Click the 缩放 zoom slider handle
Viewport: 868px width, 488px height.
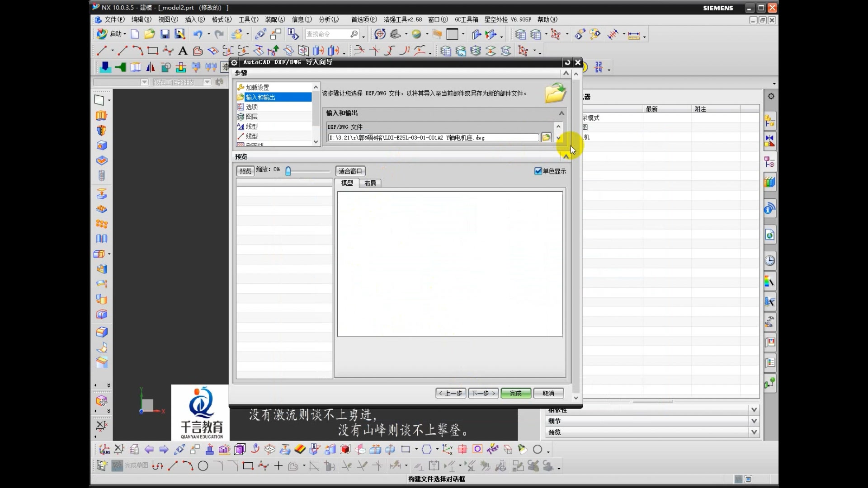[x=288, y=171]
